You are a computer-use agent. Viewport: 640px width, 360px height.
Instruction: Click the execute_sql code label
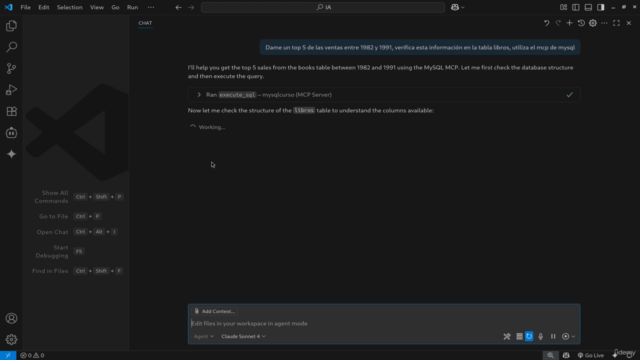point(237,95)
